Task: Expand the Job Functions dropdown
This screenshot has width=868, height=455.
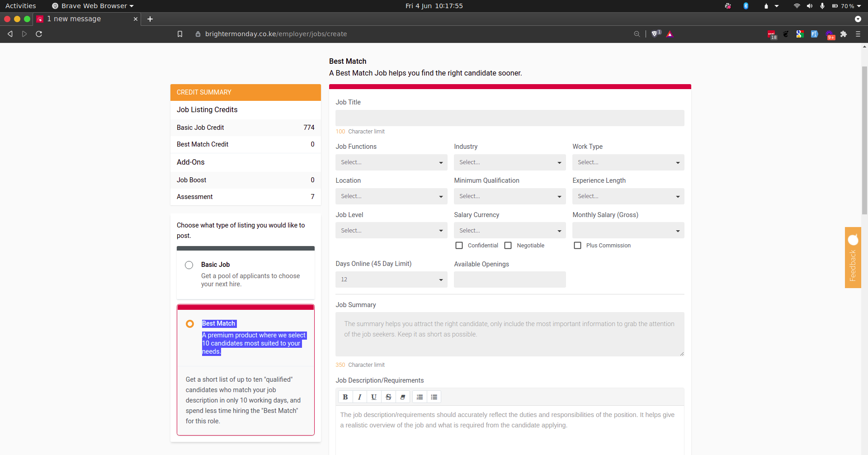Action: 392,162
